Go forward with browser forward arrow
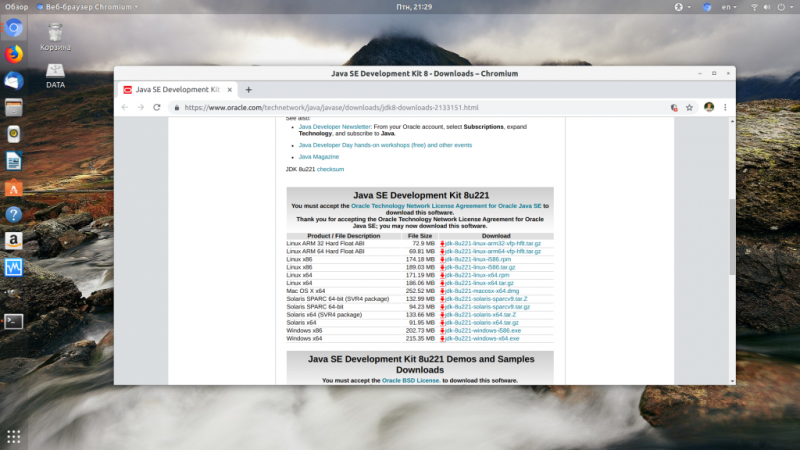The height and width of the screenshot is (450, 800). pos(141,107)
